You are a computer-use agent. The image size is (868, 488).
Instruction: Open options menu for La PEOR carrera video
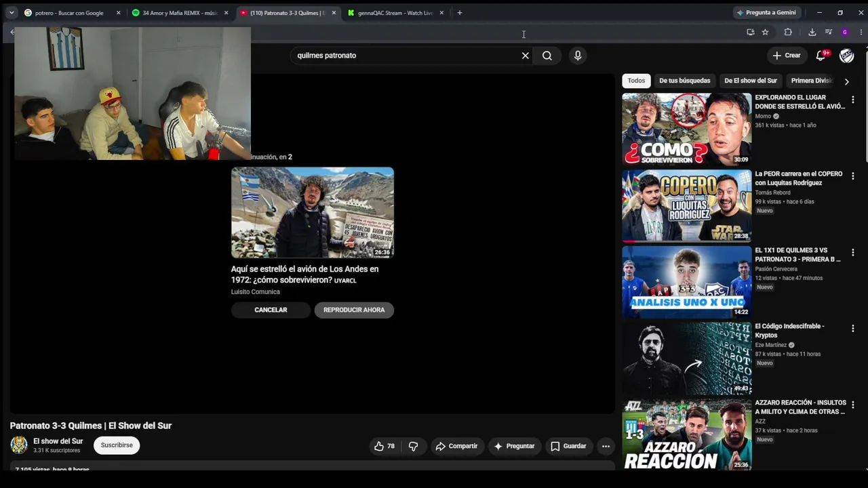tap(853, 176)
